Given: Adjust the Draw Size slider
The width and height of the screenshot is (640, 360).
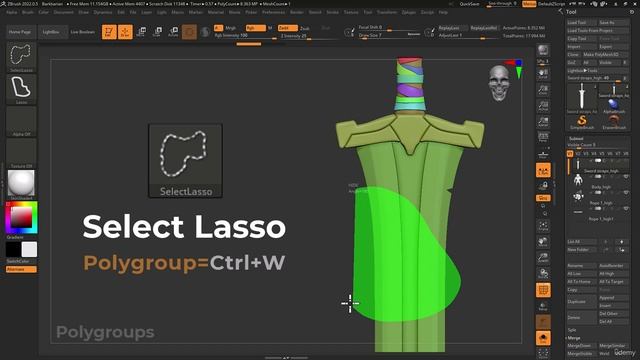Looking at the screenshot, I should (389, 36).
